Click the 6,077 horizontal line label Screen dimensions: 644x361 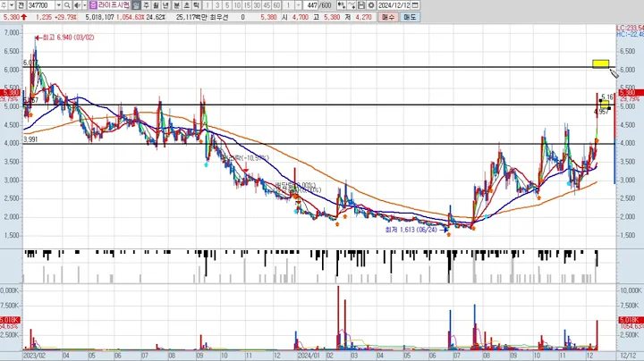30,63
